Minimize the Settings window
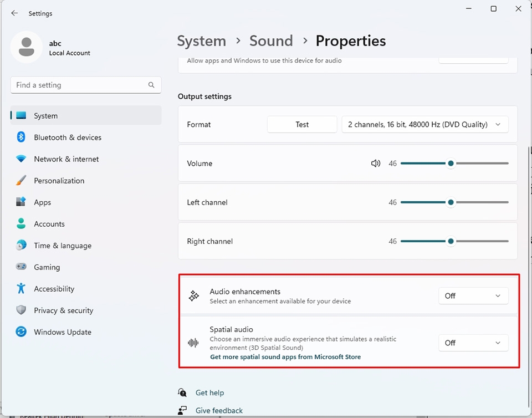 coord(469,9)
